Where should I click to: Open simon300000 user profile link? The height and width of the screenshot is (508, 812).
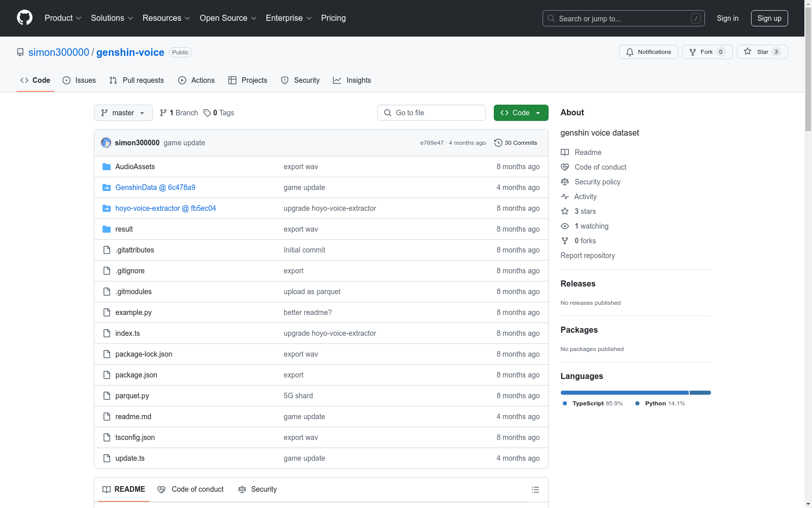point(59,52)
